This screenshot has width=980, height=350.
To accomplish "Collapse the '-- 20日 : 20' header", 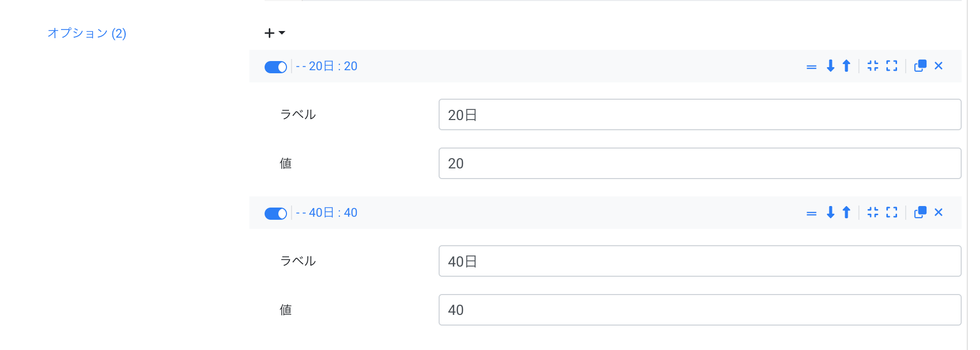I will coord(327,66).
